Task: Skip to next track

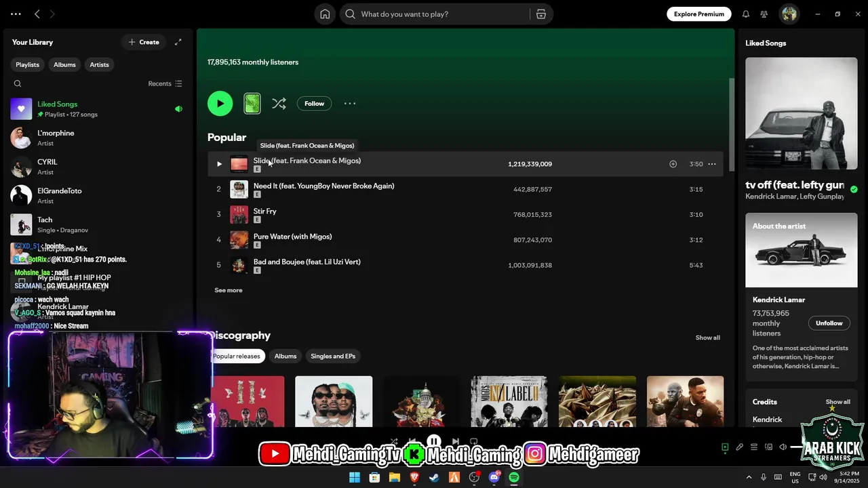Action: coord(455,441)
